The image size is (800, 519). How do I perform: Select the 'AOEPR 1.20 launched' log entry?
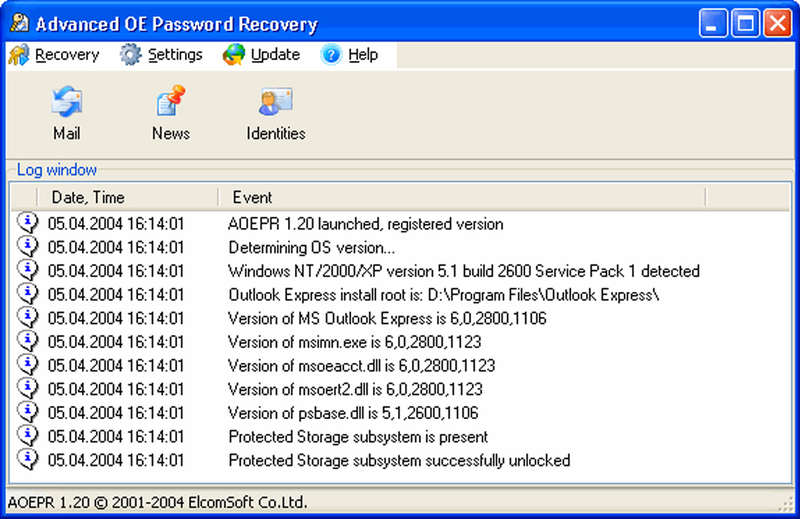pyautogui.click(x=401, y=224)
